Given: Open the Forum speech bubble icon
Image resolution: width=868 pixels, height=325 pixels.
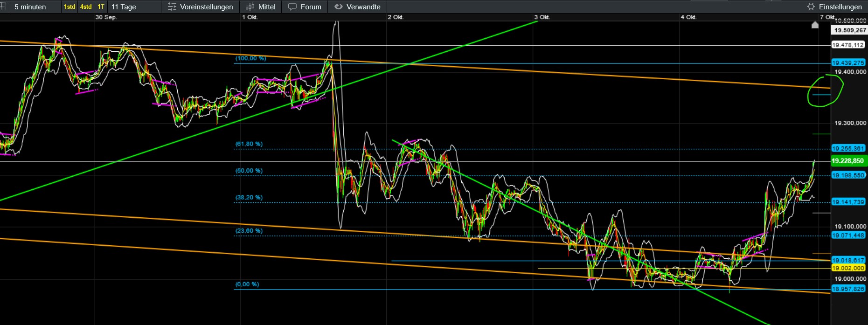Looking at the screenshot, I should coord(292,7).
